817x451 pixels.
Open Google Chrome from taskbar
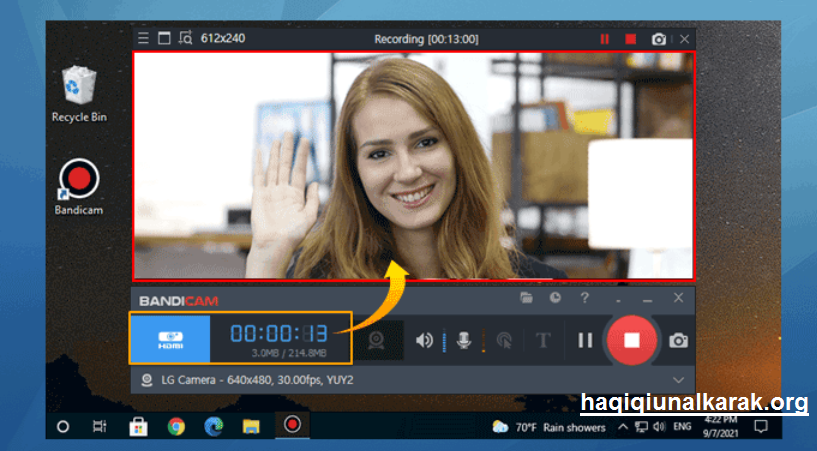tap(176, 427)
